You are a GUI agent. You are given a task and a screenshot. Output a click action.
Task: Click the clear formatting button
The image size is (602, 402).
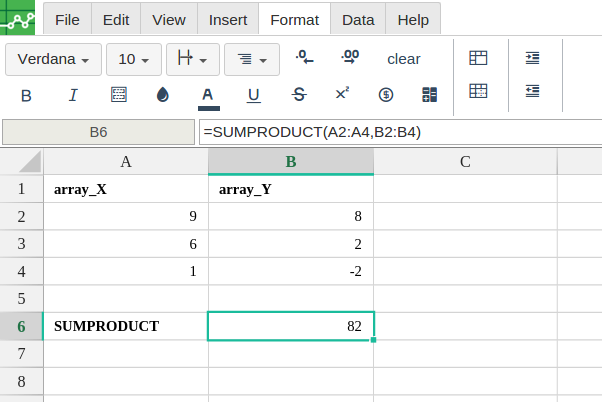tap(404, 59)
